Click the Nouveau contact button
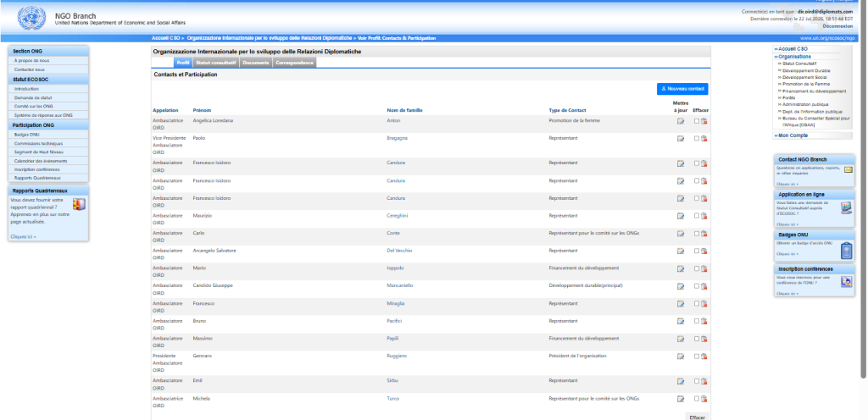Viewport: 868px width, 420px height. [x=682, y=88]
